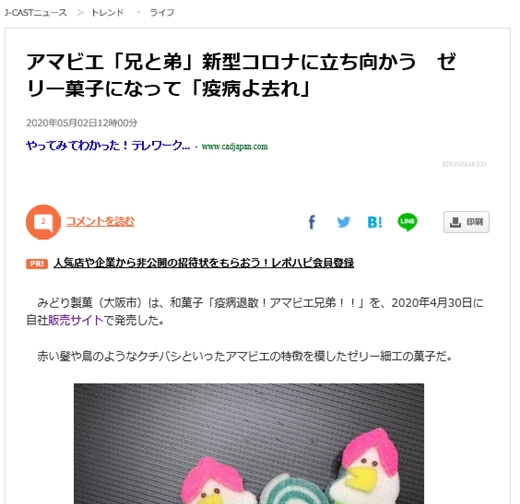Screen dimensions: 520x504
Task: Open the やってみてわかった!テレワーク ad link
Action: click(108, 146)
